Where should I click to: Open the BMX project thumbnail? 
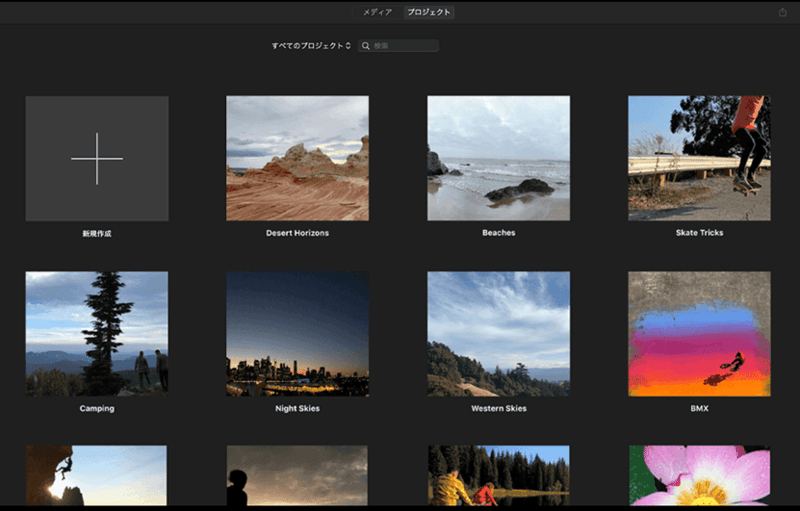click(x=699, y=333)
